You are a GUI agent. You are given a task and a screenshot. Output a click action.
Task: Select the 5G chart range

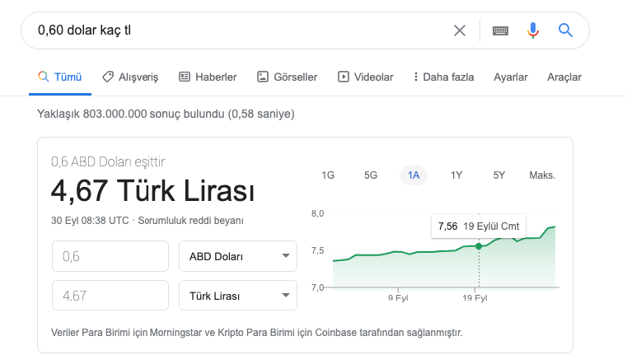tap(371, 175)
